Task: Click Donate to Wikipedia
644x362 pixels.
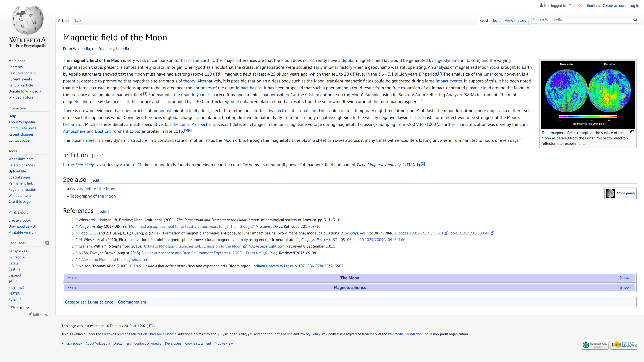Action: click(25, 91)
